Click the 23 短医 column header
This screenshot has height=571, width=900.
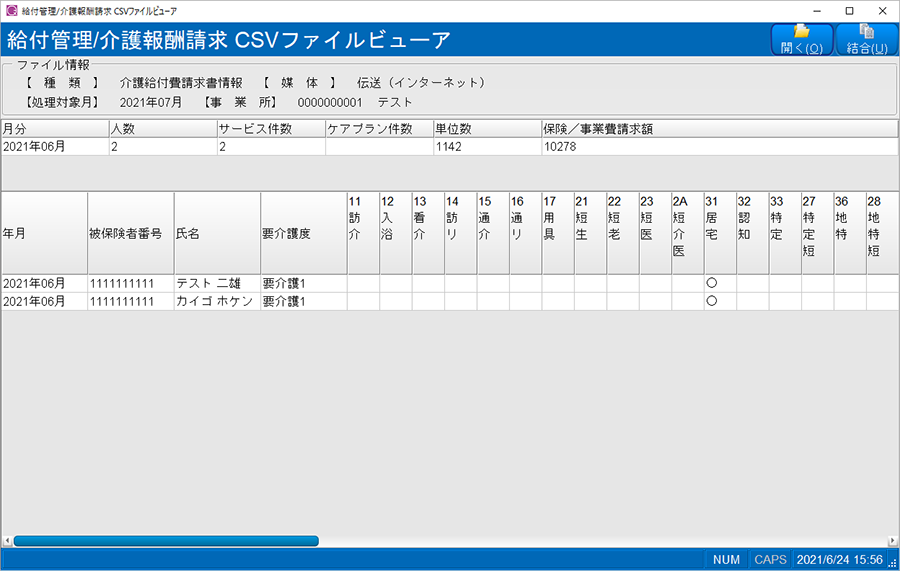pos(655,233)
